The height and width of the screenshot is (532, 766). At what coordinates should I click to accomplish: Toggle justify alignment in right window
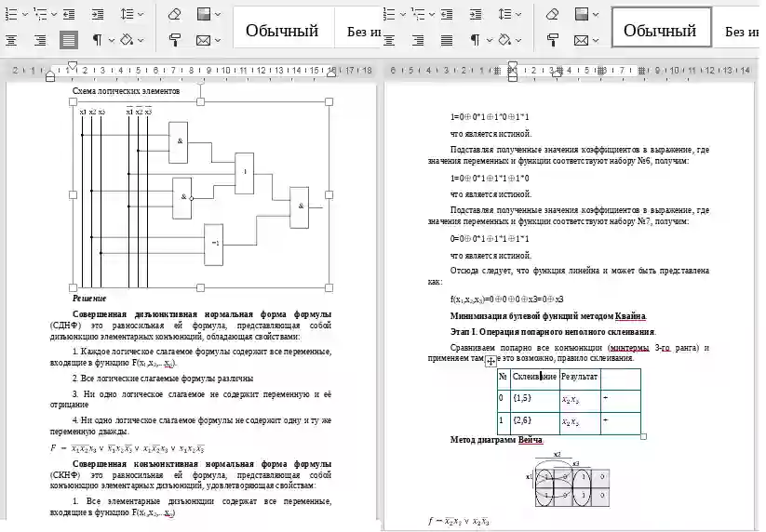pos(447,40)
